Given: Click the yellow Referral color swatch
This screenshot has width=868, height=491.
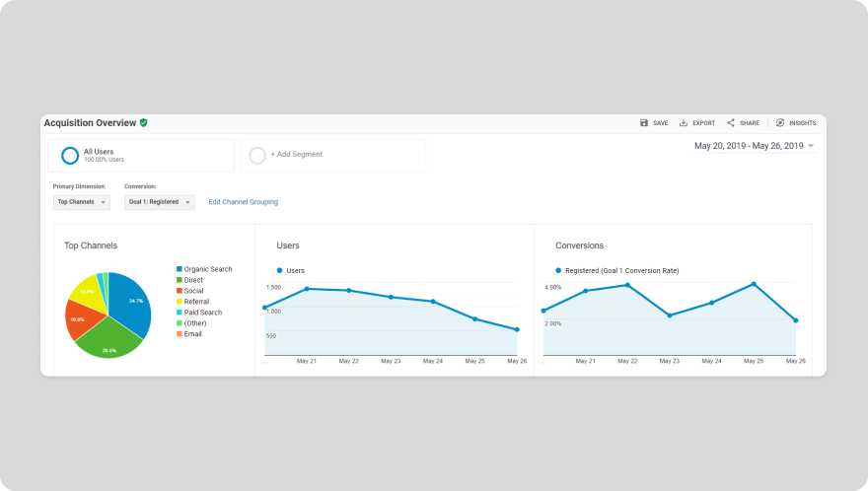Looking at the screenshot, I should (180, 302).
